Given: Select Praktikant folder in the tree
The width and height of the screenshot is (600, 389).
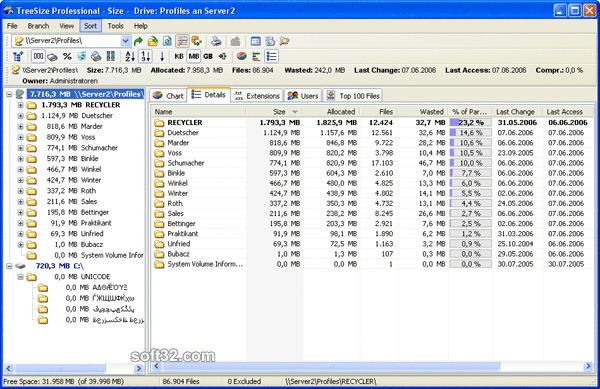Looking at the screenshot, I should pos(96,223).
